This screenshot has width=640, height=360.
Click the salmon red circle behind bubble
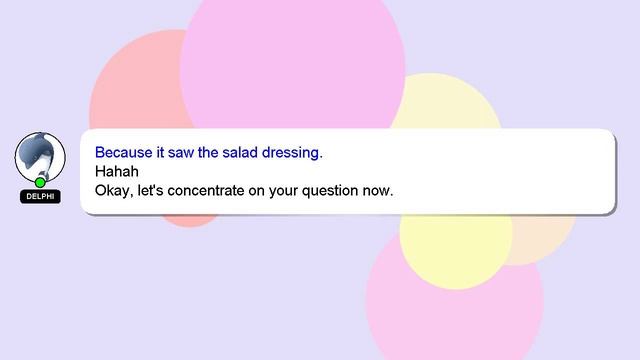pos(137,82)
